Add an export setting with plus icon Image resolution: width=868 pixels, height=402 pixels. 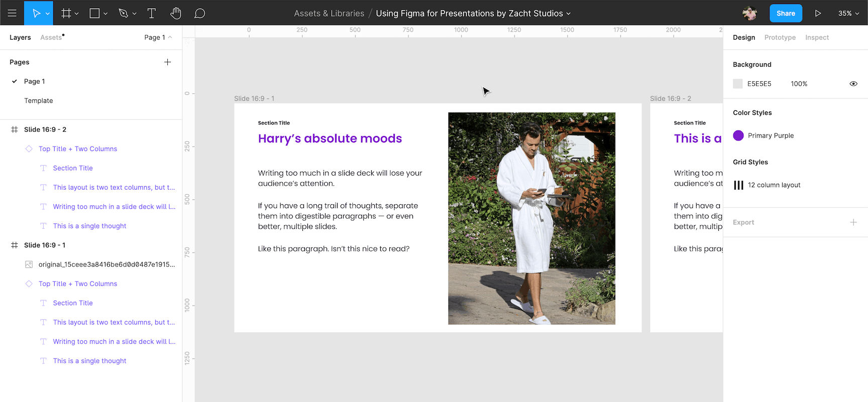(x=853, y=222)
